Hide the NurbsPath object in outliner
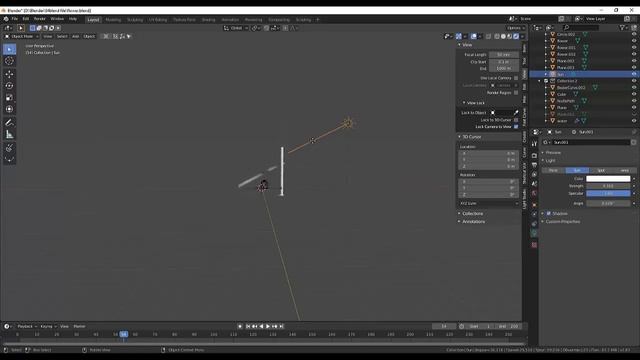The height and width of the screenshot is (360, 640). point(634,101)
